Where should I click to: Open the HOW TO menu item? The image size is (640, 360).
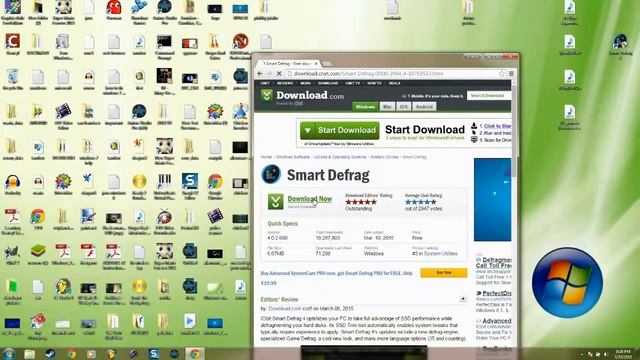374,83
